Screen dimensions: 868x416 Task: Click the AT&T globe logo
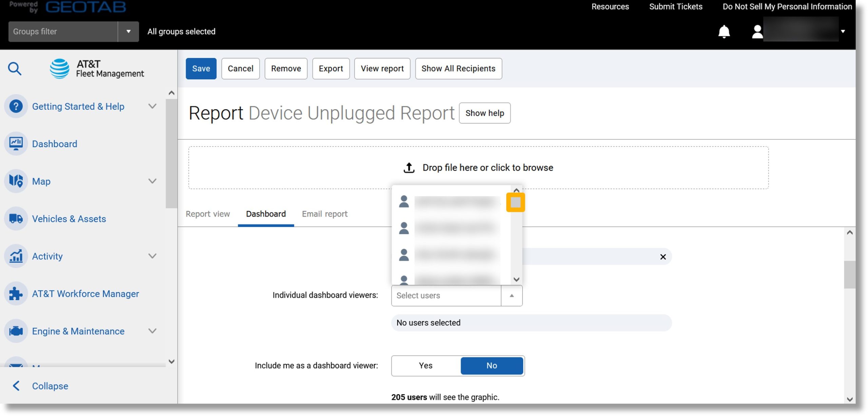(60, 68)
